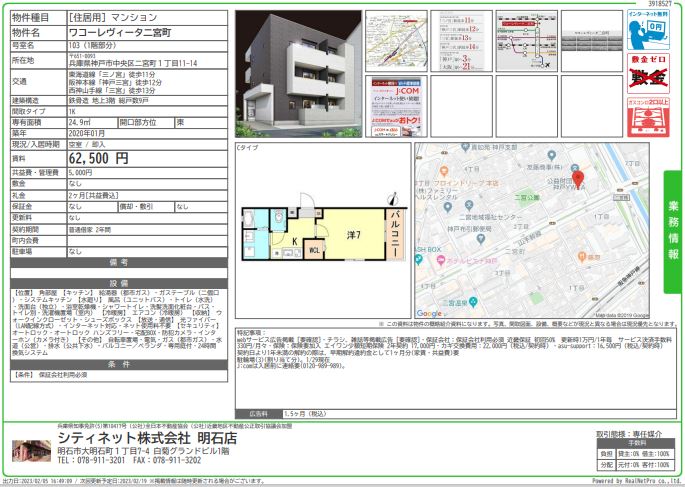Click the 神戸布引郵便局 map marker

481,239
